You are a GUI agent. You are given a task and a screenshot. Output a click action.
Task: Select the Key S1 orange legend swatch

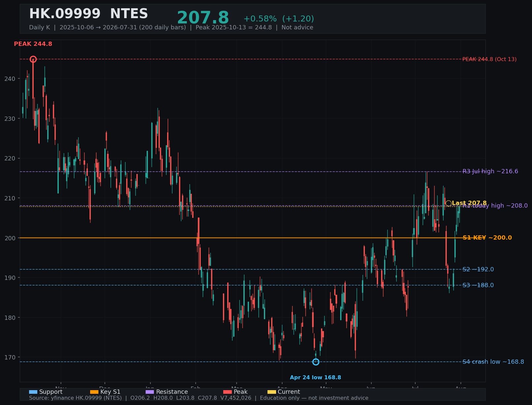pos(94,392)
